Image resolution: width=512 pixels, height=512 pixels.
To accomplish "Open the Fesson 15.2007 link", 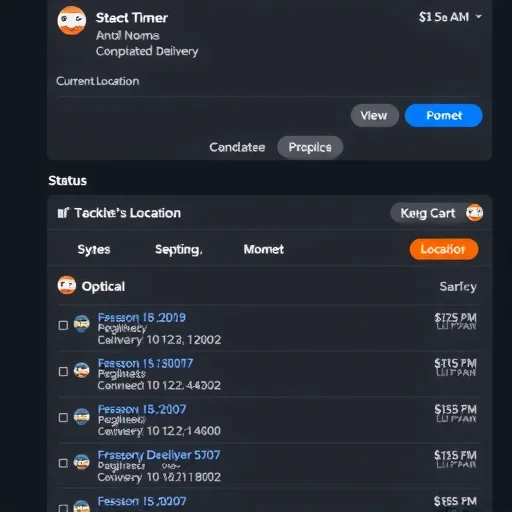I will pyautogui.click(x=142, y=409).
